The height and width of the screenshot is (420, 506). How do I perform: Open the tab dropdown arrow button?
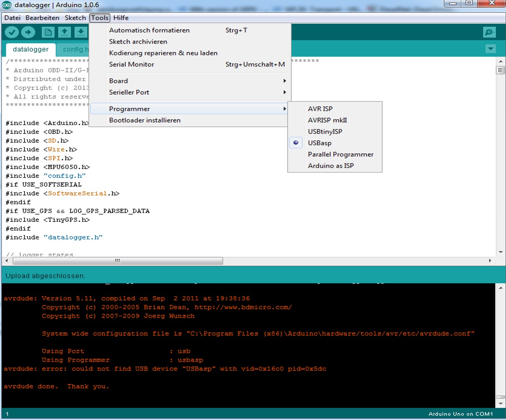490,49
